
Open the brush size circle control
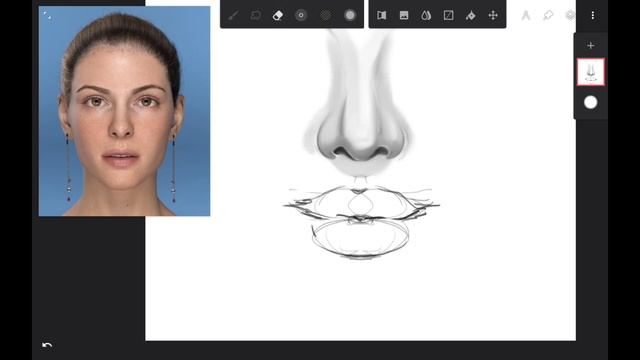click(x=301, y=15)
